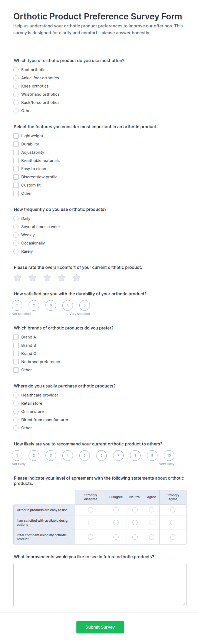Viewport: 198px width, 644px height.
Task: Select Strongly agree for confident using product
Action: 173,537
